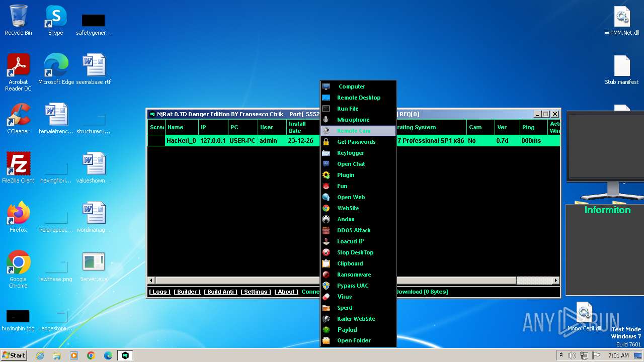
Task: Select the Skype desktop shortcut
Action: point(55,20)
